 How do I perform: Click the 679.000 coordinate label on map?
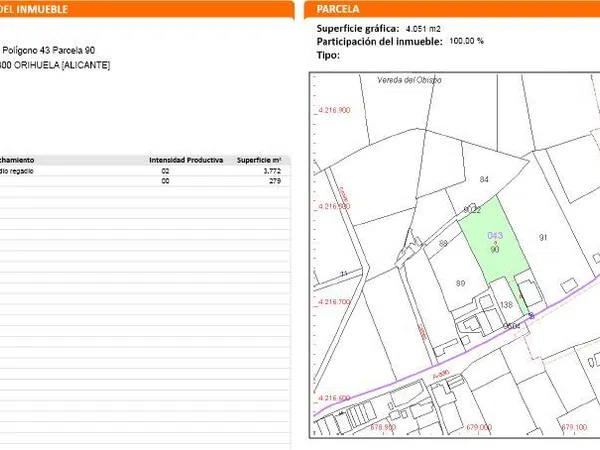[479, 426]
